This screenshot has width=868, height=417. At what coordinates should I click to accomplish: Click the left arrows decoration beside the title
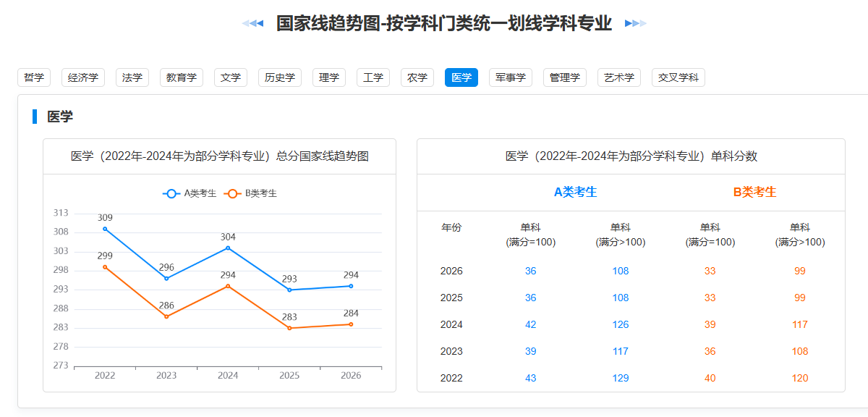point(252,24)
